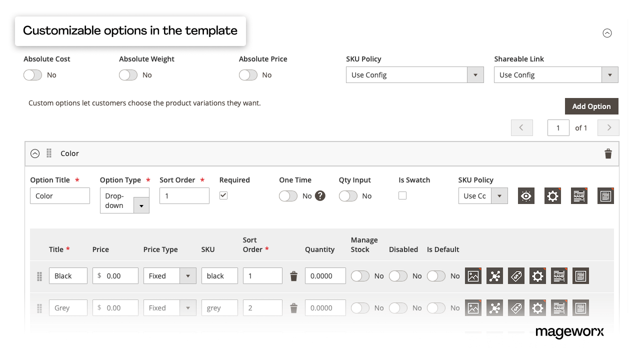Viewport: 644px width, 364px height.
Task: Open the price tag icon on the Black row
Action: (516, 275)
